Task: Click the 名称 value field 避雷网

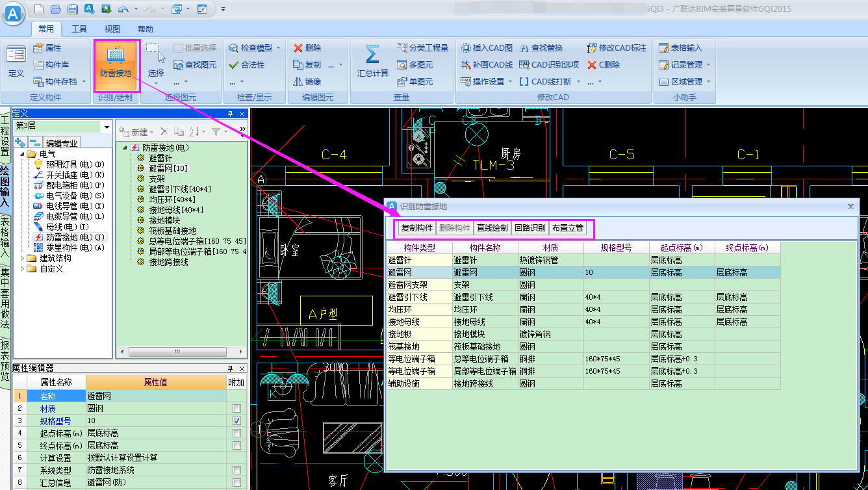Action: tap(156, 396)
